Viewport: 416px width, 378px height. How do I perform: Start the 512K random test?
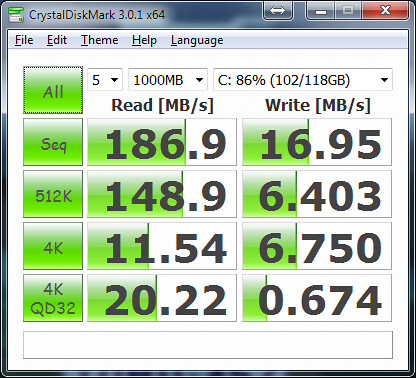pos(53,194)
